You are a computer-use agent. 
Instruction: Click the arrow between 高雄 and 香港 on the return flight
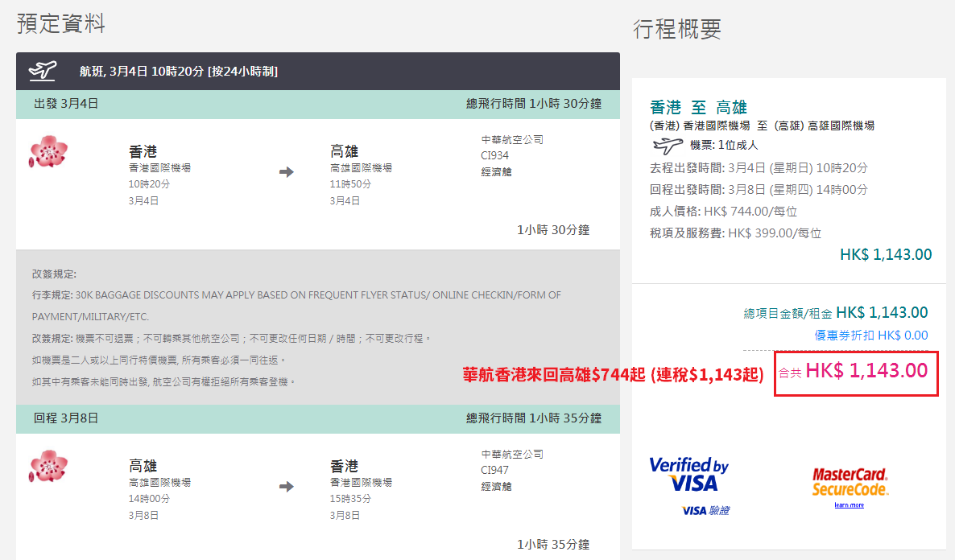[x=286, y=487]
